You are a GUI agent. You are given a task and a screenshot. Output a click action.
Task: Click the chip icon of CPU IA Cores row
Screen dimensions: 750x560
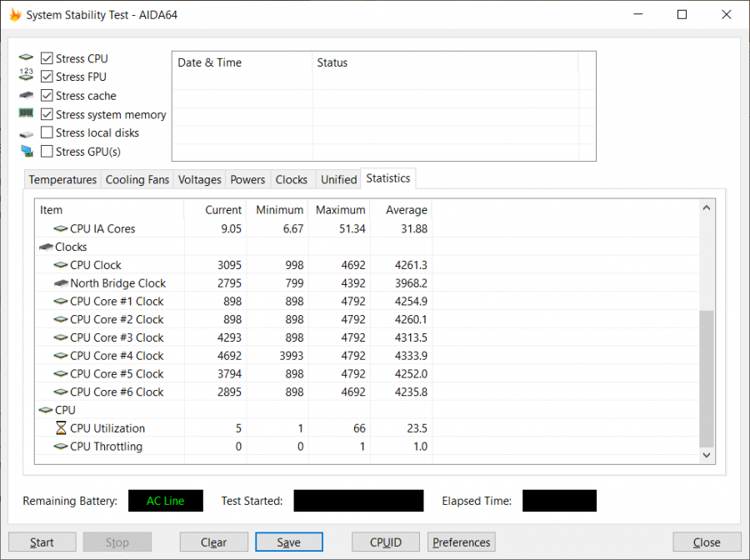click(x=61, y=228)
